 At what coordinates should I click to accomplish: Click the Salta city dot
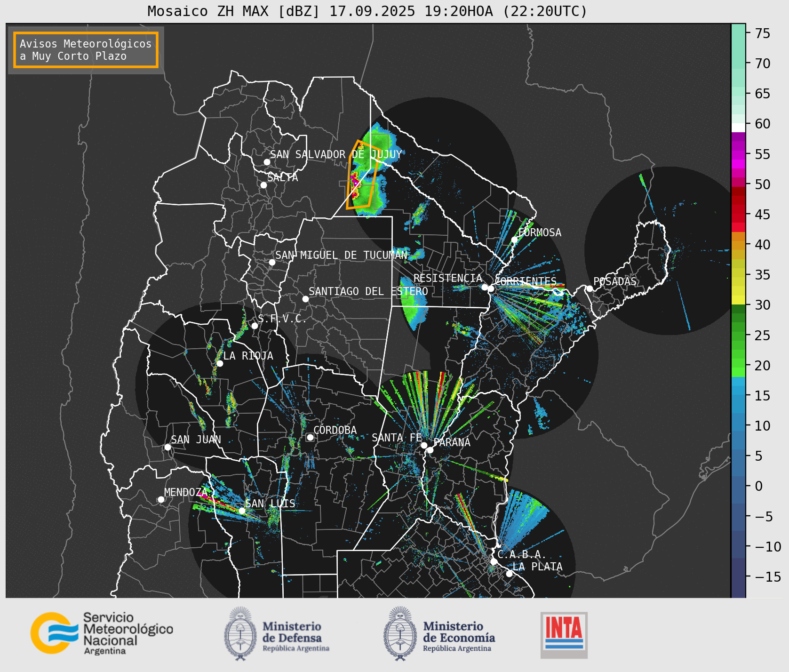point(263,185)
